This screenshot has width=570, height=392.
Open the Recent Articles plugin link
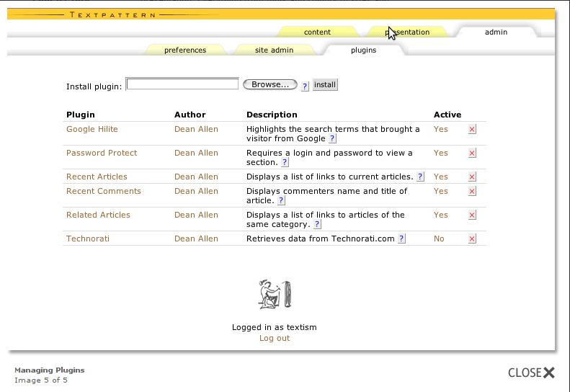click(97, 177)
